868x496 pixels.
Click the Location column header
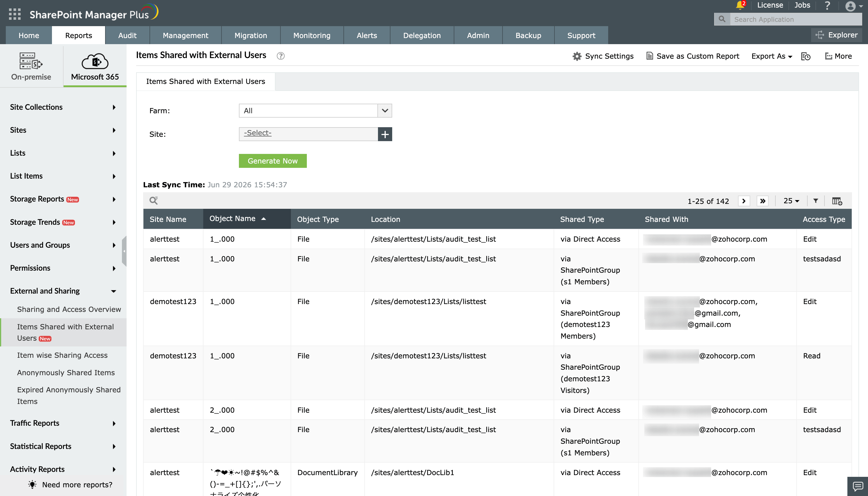(459, 219)
